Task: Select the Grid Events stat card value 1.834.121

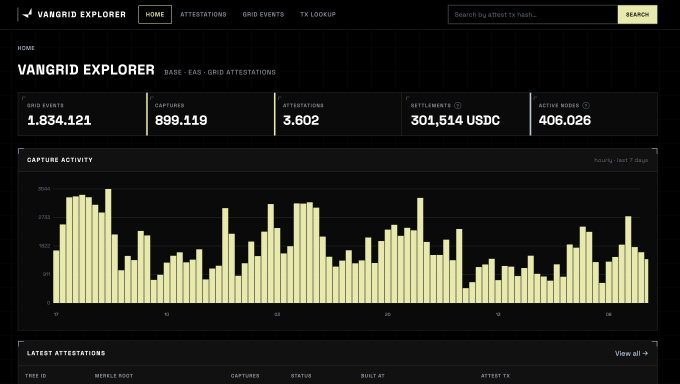Action: (59, 120)
